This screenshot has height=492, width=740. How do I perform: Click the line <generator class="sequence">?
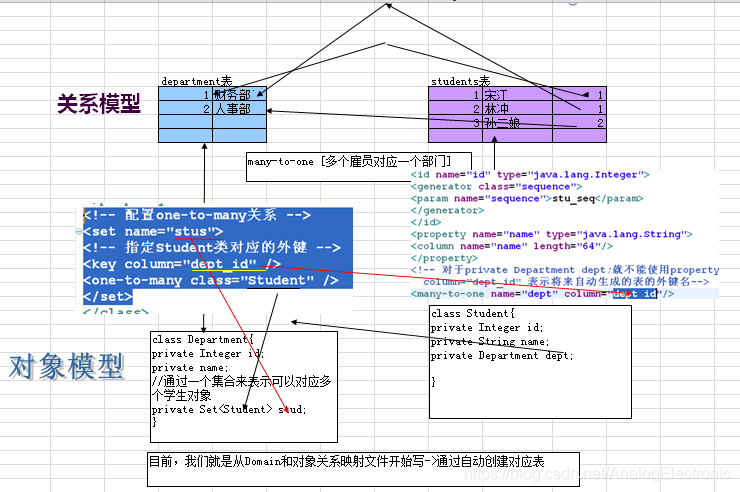[496, 186]
